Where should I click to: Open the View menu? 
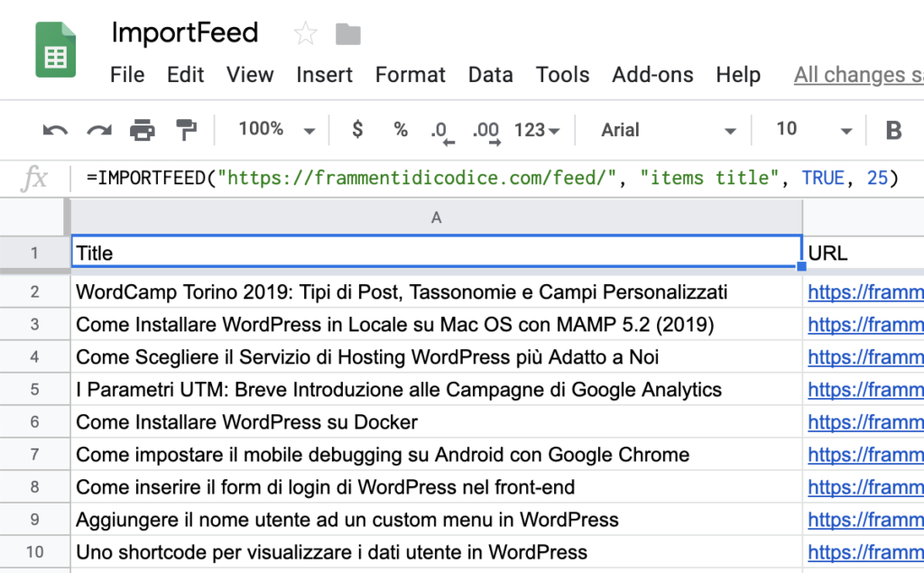(250, 75)
